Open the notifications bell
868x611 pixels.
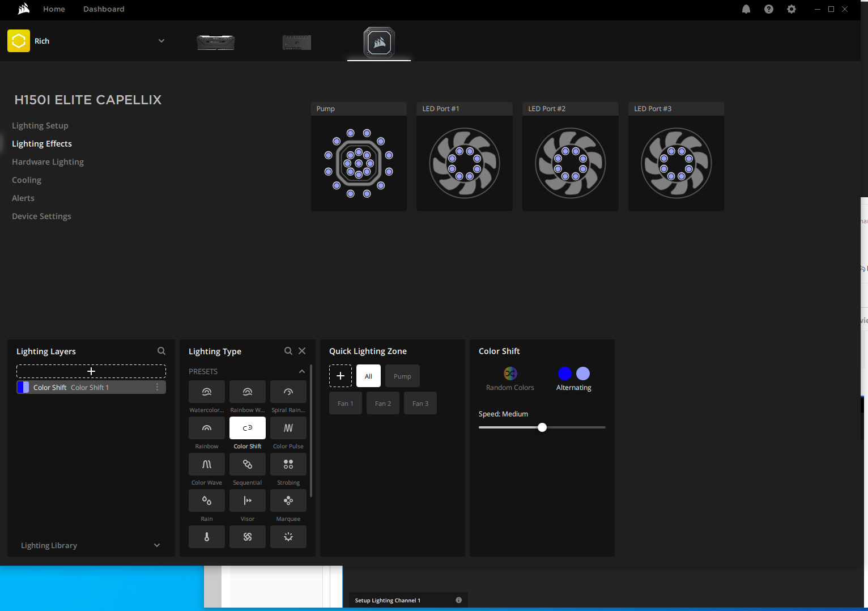(746, 9)
